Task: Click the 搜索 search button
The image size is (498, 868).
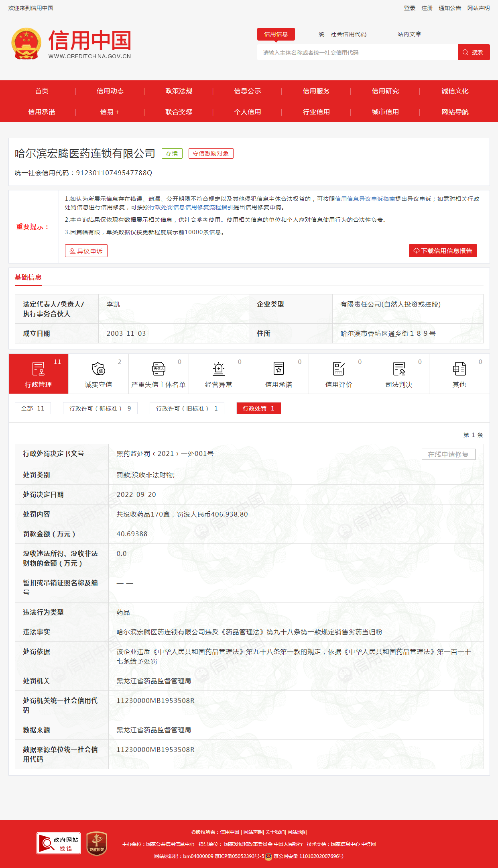Action: click(x=474, y=52)
